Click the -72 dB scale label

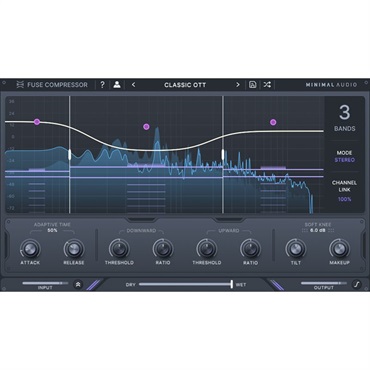pos(12,208)
